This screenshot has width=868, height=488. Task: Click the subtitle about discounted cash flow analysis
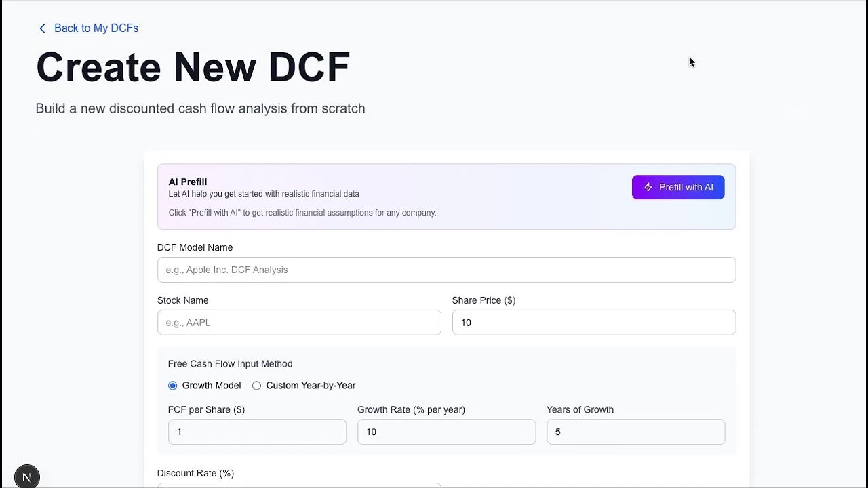click(200, 108)
